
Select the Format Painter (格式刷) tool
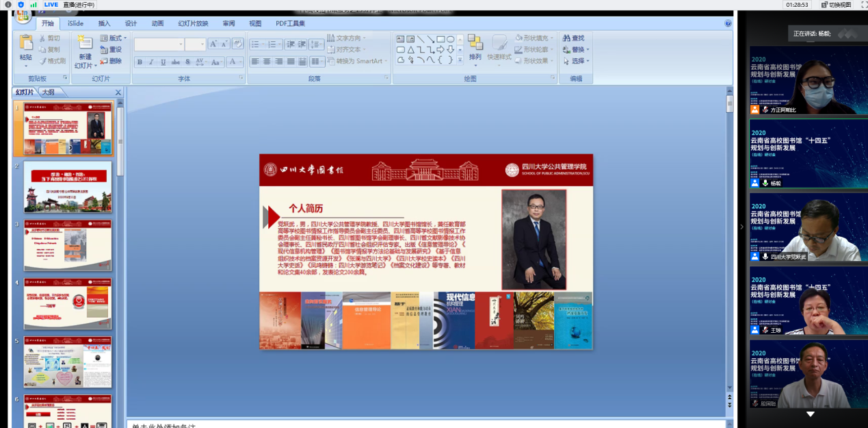(x=42, y=61)
